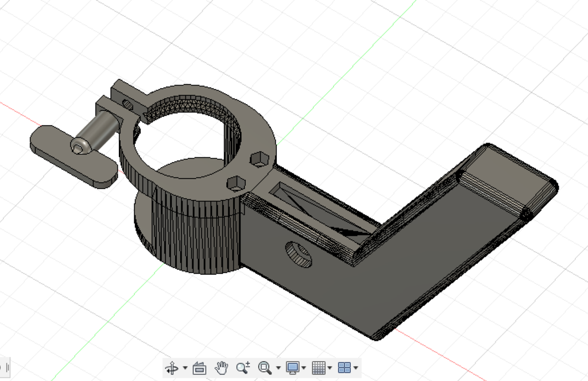This screenshot has width=588, height=381.
Task: Expand the Viewports dropdown arrow
Action: point(356,368)
